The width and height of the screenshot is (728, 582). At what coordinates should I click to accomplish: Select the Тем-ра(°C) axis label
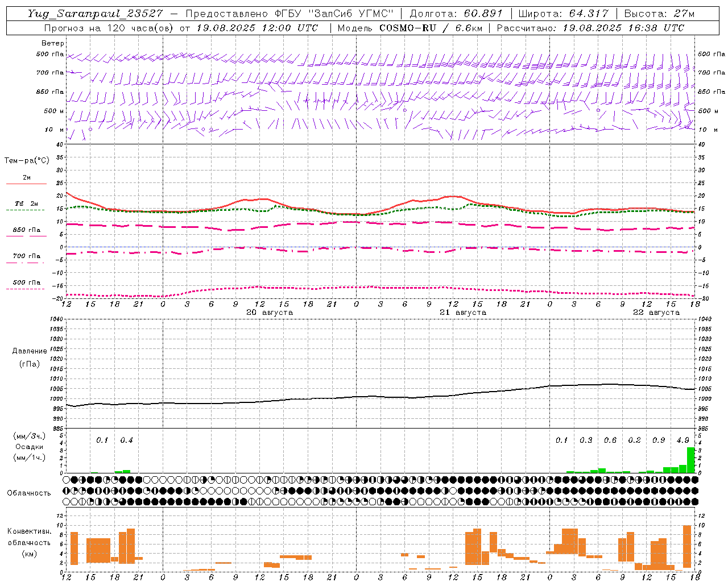click(x=27, y=161)
